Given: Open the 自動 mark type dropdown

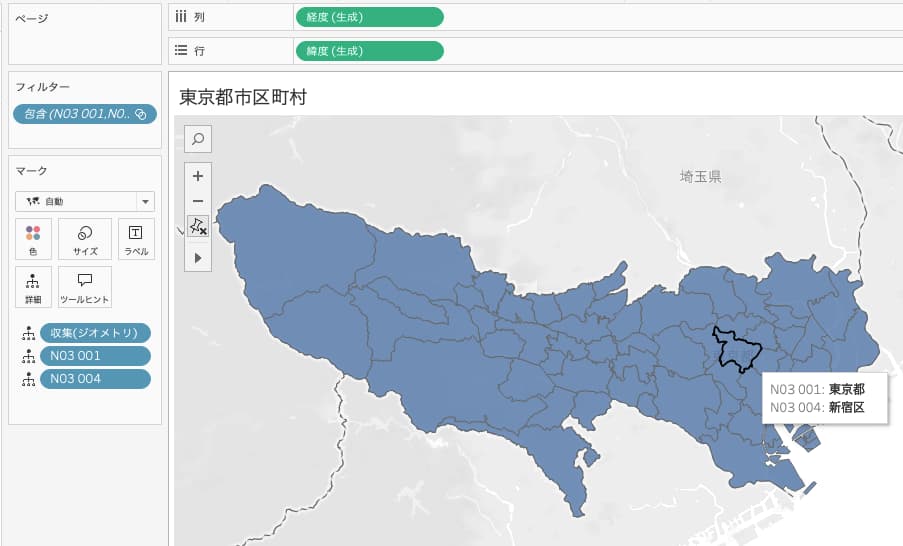Looking at the screenshot, I should (85, 201).
